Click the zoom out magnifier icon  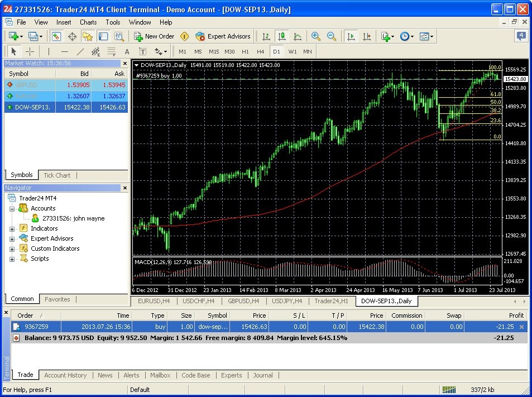click(x=332, y=36)
